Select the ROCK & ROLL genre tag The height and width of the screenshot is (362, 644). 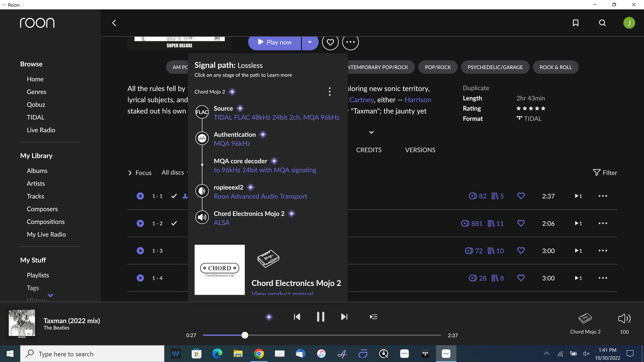pos(555,67)
